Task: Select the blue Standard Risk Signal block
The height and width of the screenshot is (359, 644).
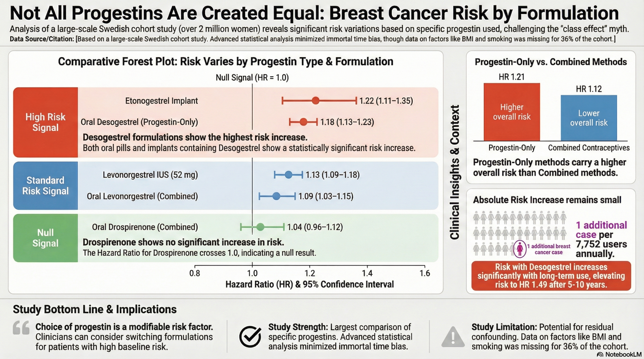Action: [x=46, y=186]
